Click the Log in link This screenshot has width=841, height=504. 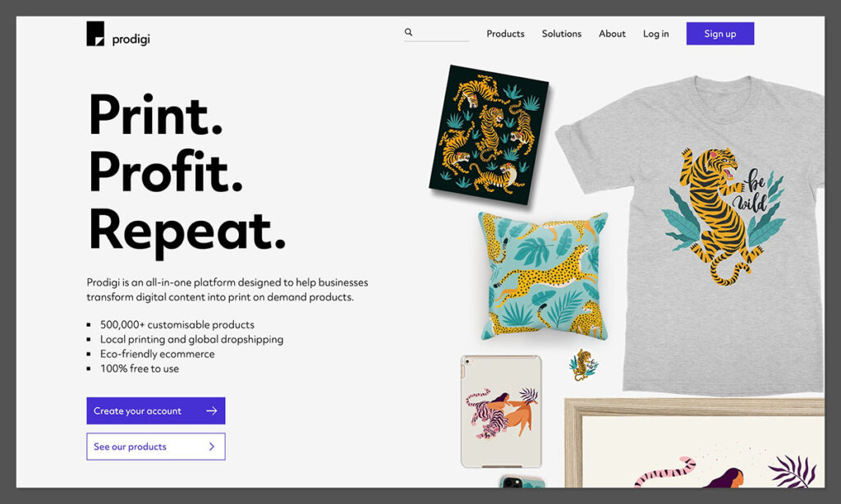[x=656, y=34]
